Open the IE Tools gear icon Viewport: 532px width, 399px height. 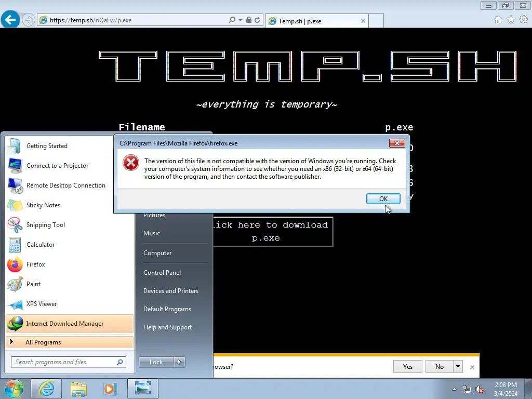click(x=524, y=20)
